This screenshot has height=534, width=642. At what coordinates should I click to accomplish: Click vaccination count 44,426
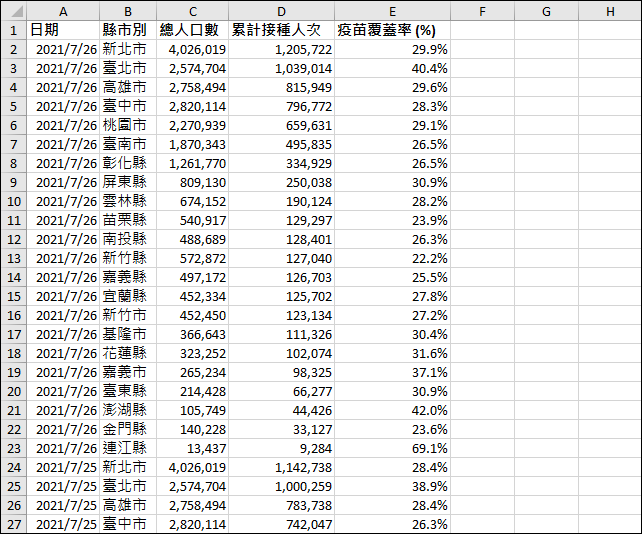[x=281, y=410]
